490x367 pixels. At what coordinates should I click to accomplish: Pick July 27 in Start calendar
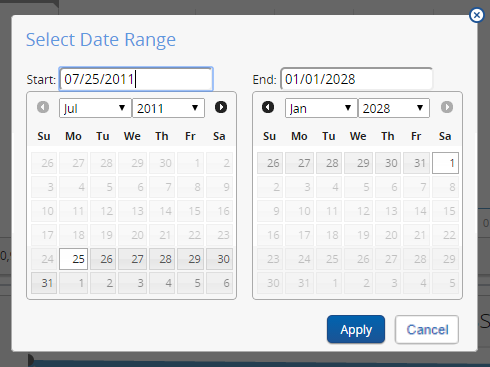[x=132, y=259]
